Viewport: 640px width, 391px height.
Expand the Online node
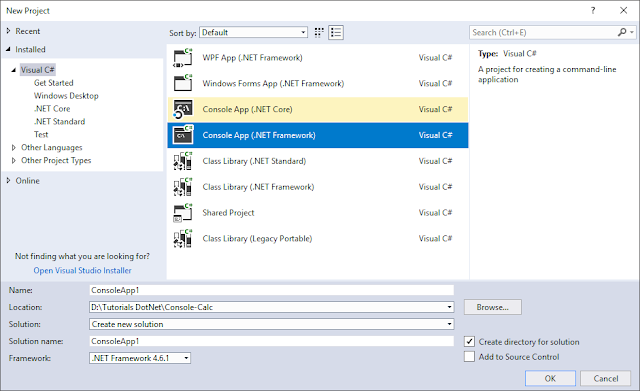(x=8, y=180)
